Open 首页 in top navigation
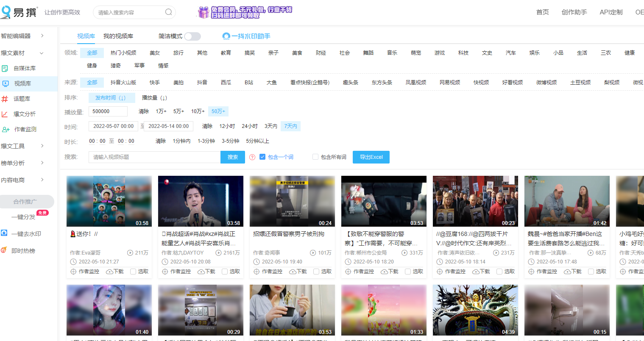644x341 pixels. click(543, 12)
